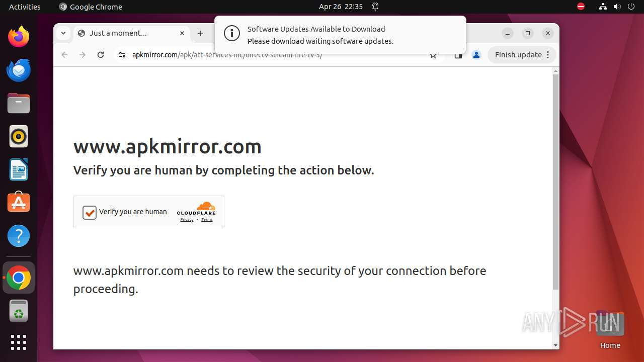Close the 'Just a moment...' tab
This screenshot has width=644, height=362.
pyautogui.click(x=182, y=33)
